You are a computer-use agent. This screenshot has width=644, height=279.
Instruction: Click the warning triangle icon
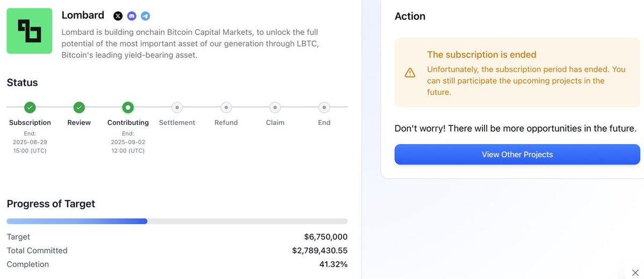[410, 73]
